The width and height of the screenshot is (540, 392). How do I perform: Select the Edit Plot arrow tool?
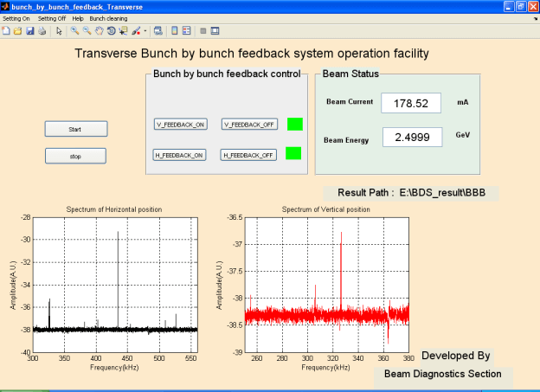pyautogui.click(x=59, y=31)
